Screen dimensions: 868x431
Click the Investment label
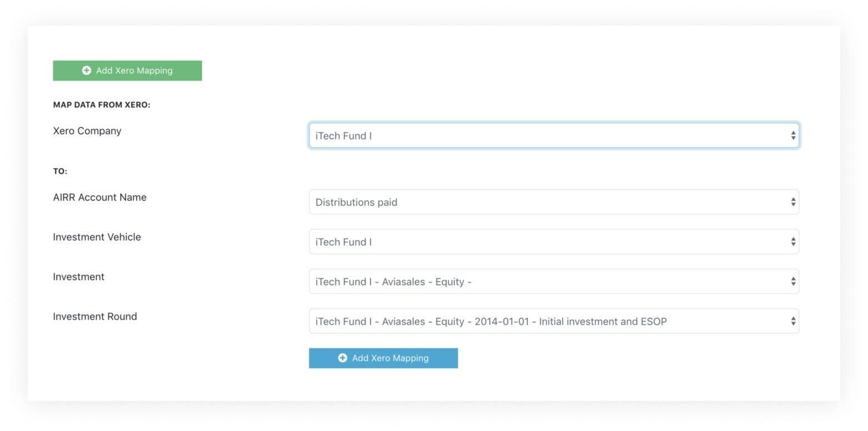(79, 277)
